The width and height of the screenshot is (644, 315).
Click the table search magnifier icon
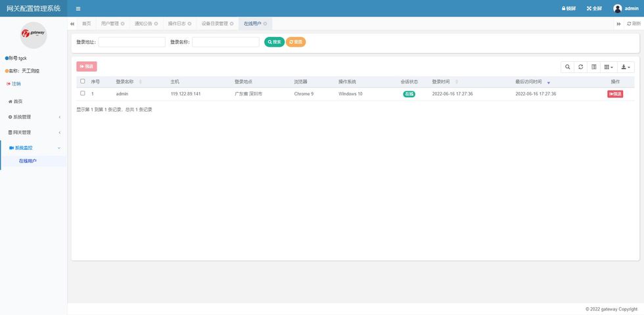click(568, 67)
